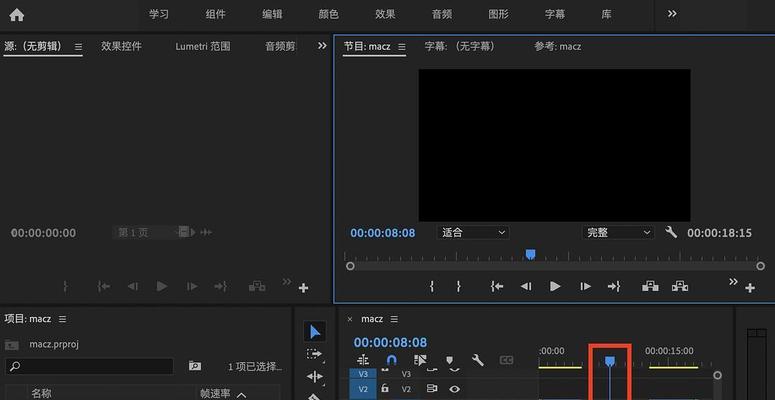Click the Lift button in Program monitor

650,286
